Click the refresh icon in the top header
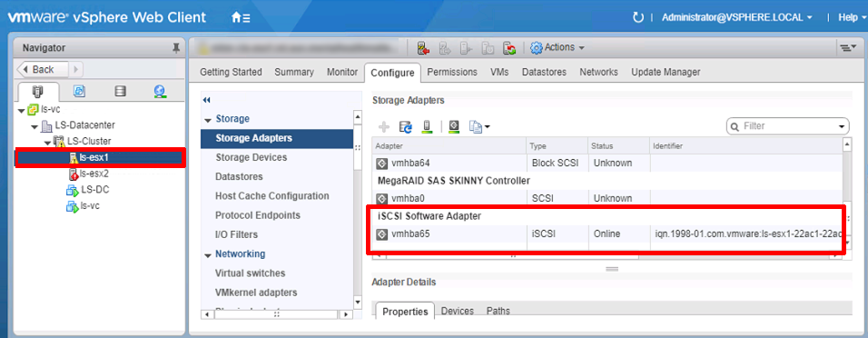868x338 pixels. [x=638, y=18]
